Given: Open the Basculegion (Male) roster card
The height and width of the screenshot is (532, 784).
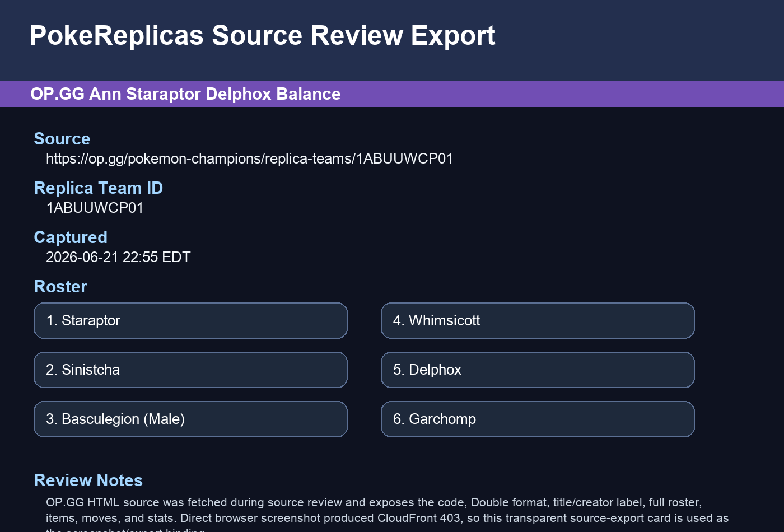Looking at the screenshot, I should tap(190, 419).
